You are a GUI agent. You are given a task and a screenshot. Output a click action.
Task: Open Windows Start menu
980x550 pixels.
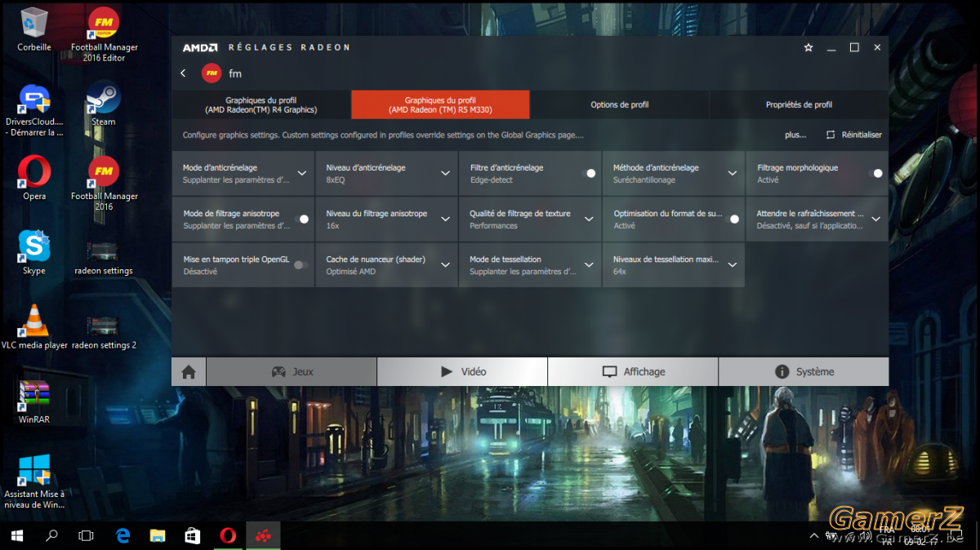[x=17, y=536]
